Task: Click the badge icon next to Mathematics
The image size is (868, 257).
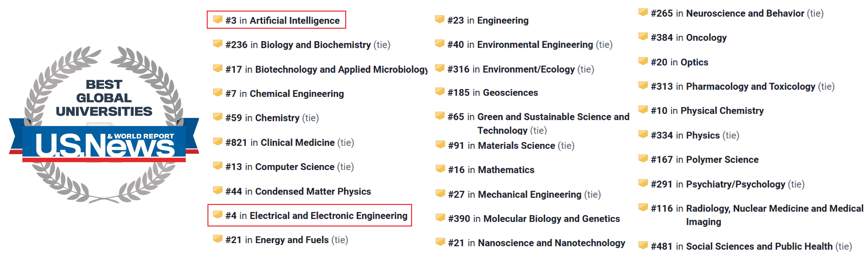Action: (x=440, y=168)
